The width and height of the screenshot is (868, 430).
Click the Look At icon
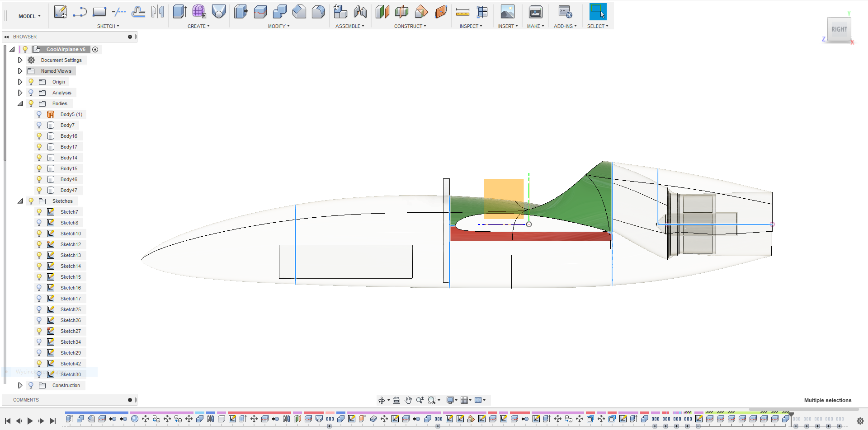(396, 400)
